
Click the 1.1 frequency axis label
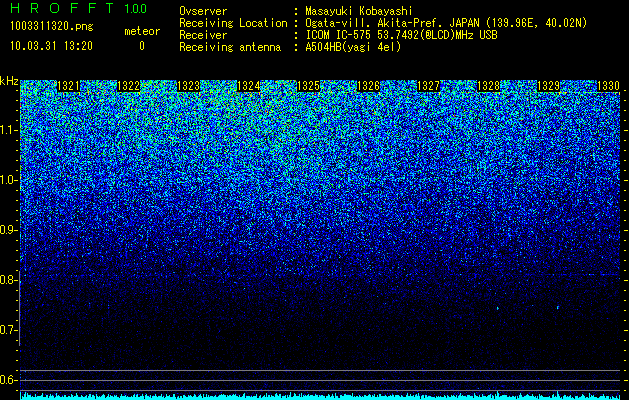(x=8, y=130)
